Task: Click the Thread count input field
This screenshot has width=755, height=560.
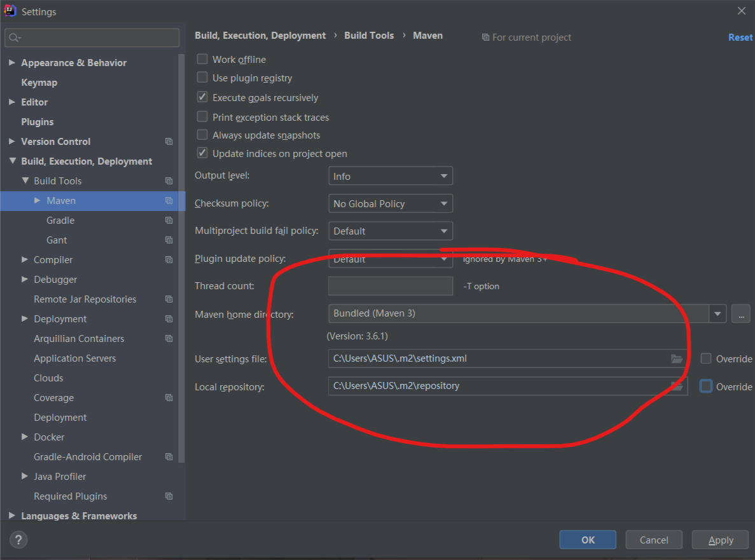Action: pyautogui.click(x=391, y=286)
